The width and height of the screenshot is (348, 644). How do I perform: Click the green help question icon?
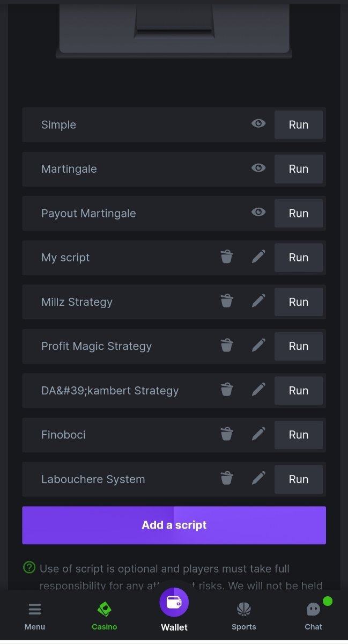pyautogui.click(x=29, y=567)
